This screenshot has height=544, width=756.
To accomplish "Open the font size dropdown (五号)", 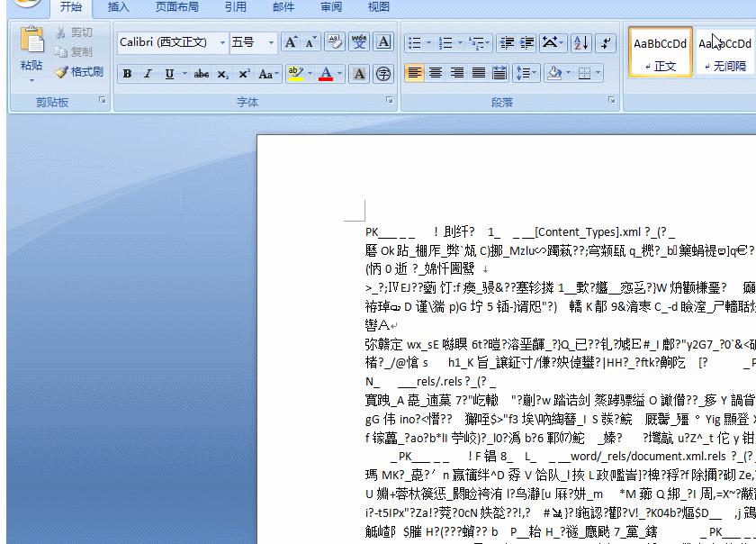I will [272, 42].
